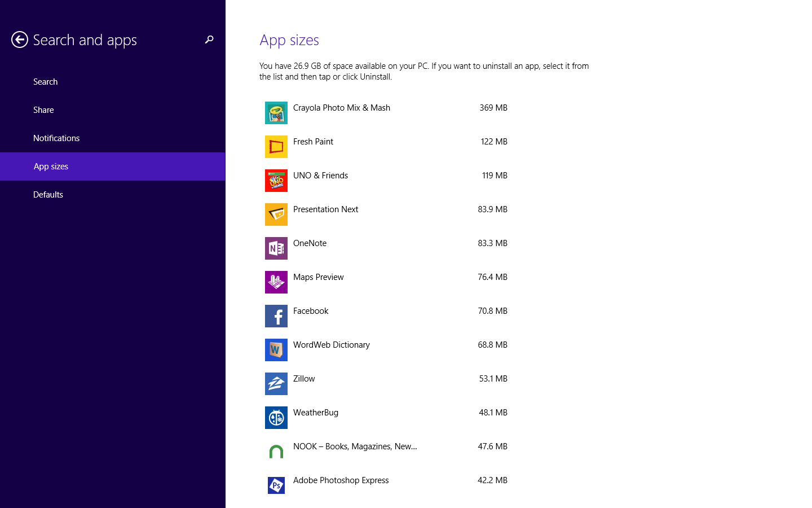This screenshot has width=812, height=508.
Task: Click the WordWeb Dictionary app name
Action: (332, 345)
